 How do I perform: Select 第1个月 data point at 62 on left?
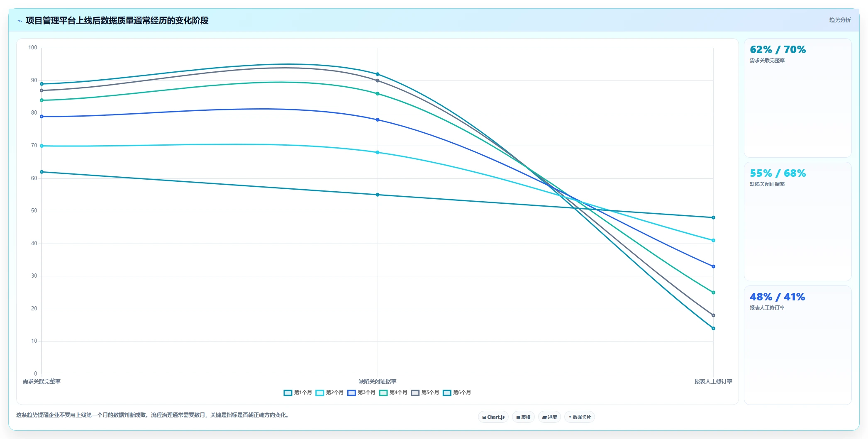tap(41, 172)
